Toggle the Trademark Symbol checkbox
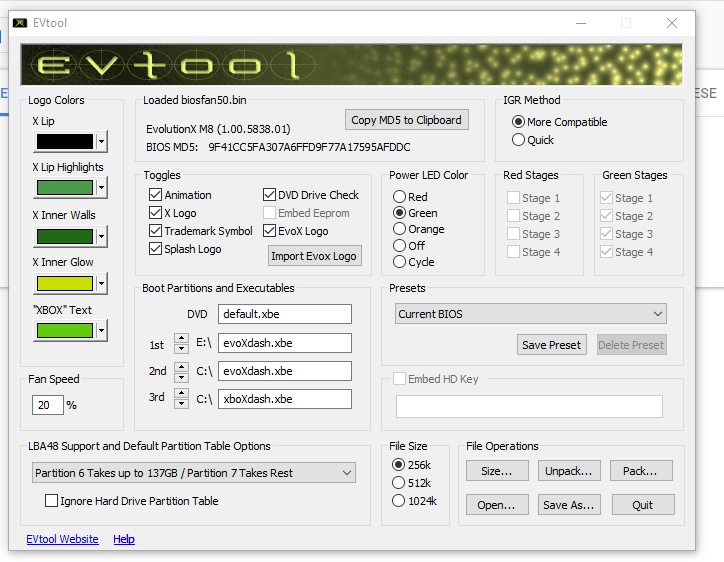724x562 pixels. (201, 231)
